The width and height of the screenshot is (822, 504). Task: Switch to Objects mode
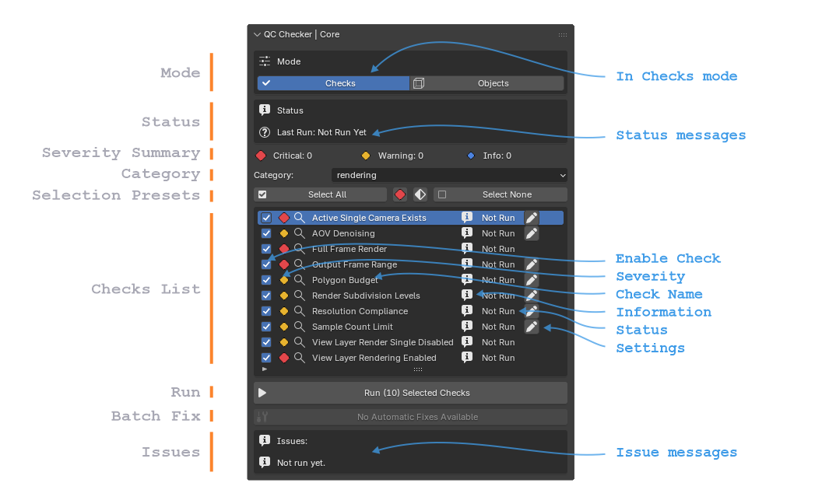(487, 83)
